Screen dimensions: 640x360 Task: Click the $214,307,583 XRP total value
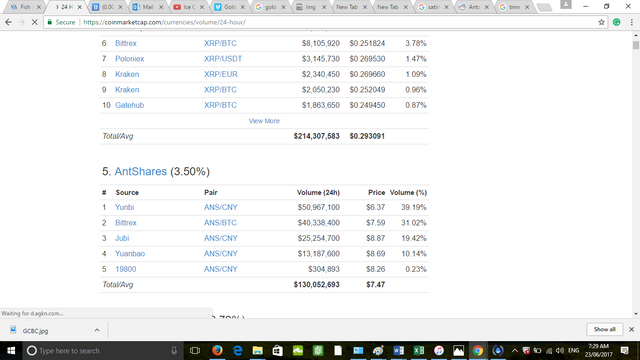(x=316, y=136)
